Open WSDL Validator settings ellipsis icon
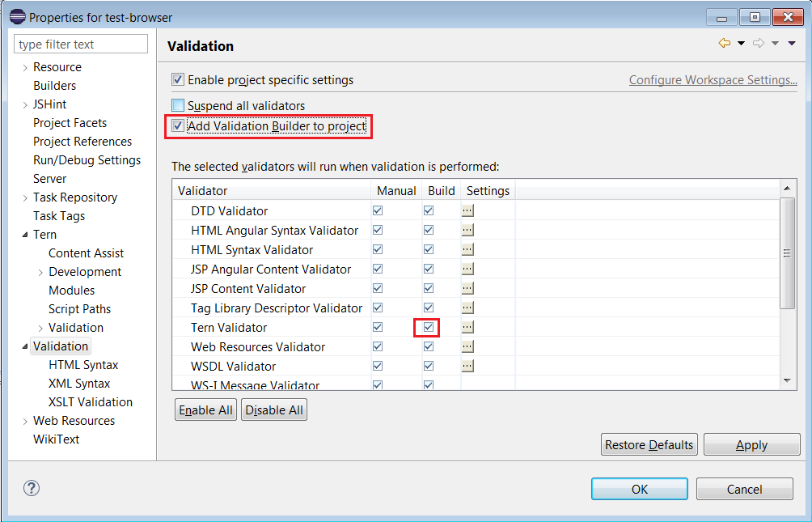This screenshot has height=522, width=812. coord(467,365)
